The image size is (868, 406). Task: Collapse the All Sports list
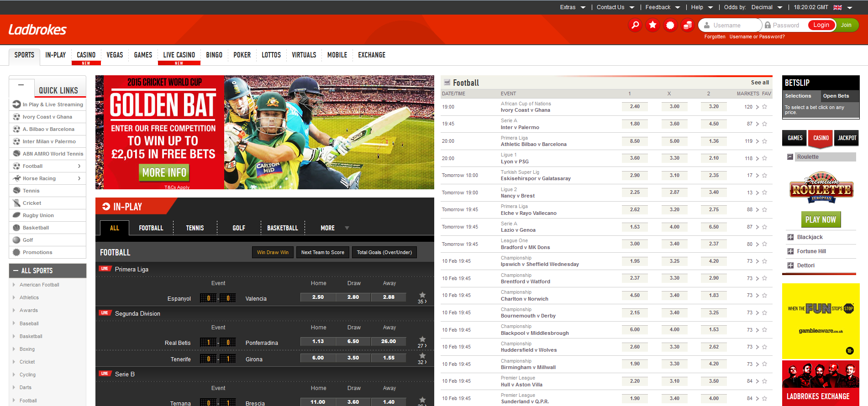[x=16, y=271]
